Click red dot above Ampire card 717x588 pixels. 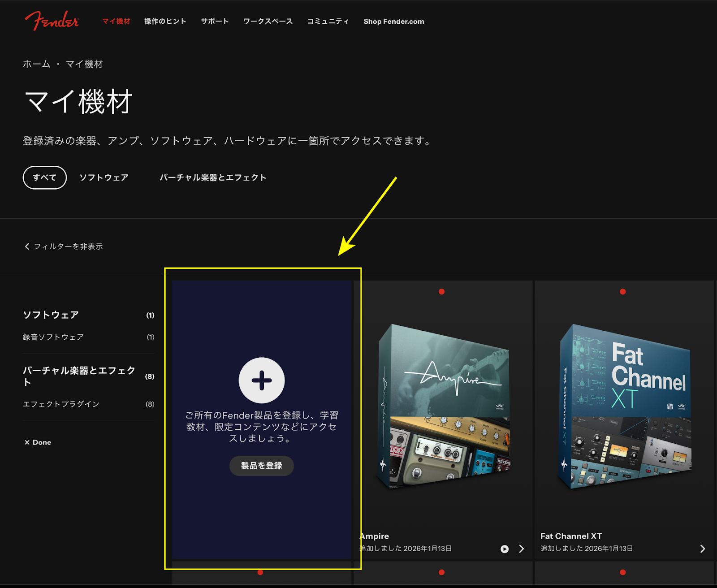[441, 292]
